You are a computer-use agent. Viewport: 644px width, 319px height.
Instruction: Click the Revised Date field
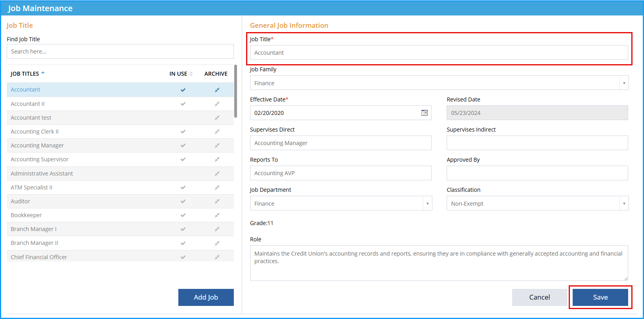[537, 113]
